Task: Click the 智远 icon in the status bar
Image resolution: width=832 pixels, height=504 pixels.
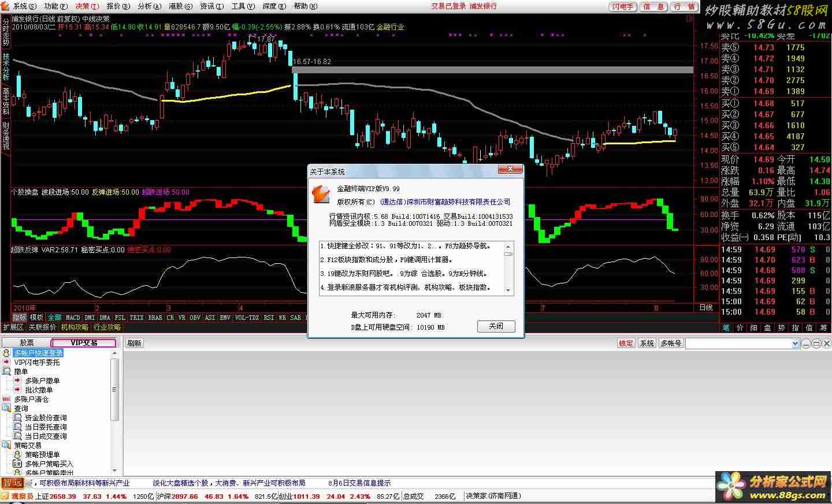Action: [x=12, y=483]
